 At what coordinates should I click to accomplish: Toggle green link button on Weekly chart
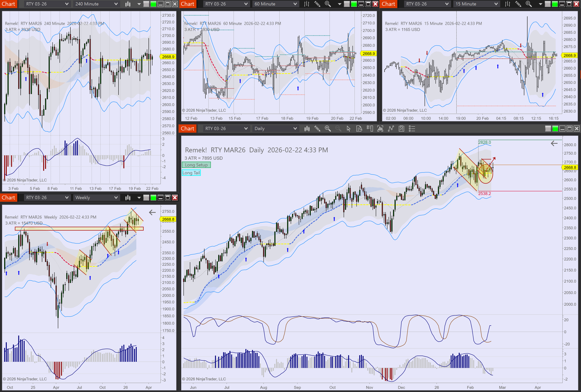153,198
